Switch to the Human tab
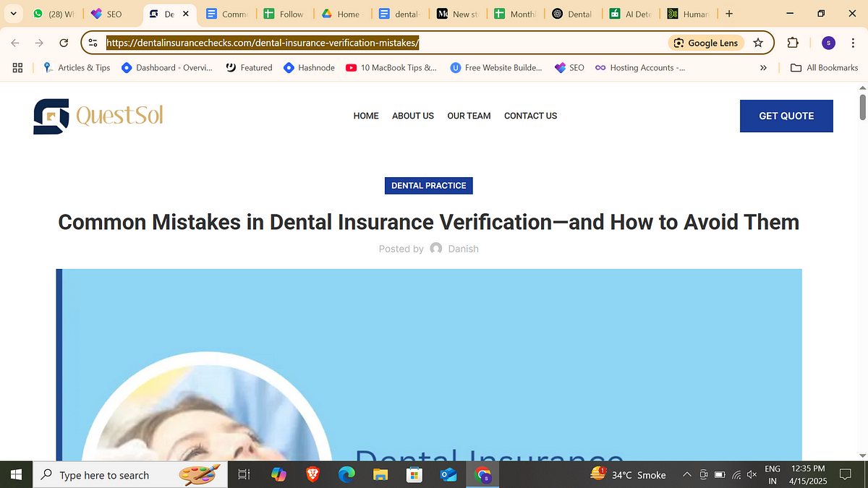The height and width of the screenshot is (488, 868). (688, 14)
